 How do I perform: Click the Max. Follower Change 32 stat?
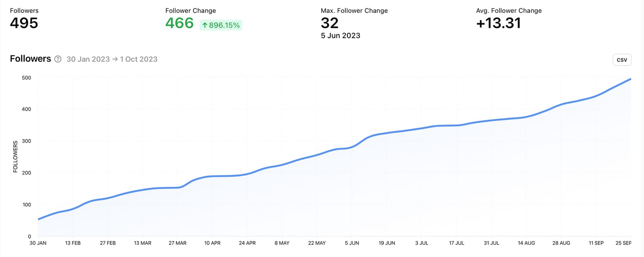coord(330,23)
